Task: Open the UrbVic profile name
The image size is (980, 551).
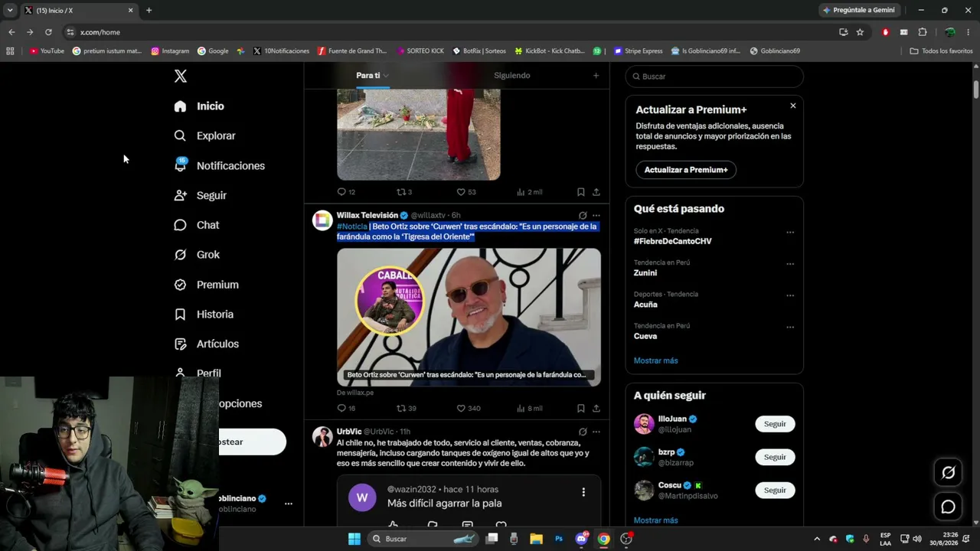Action: [x=349, y=432]
